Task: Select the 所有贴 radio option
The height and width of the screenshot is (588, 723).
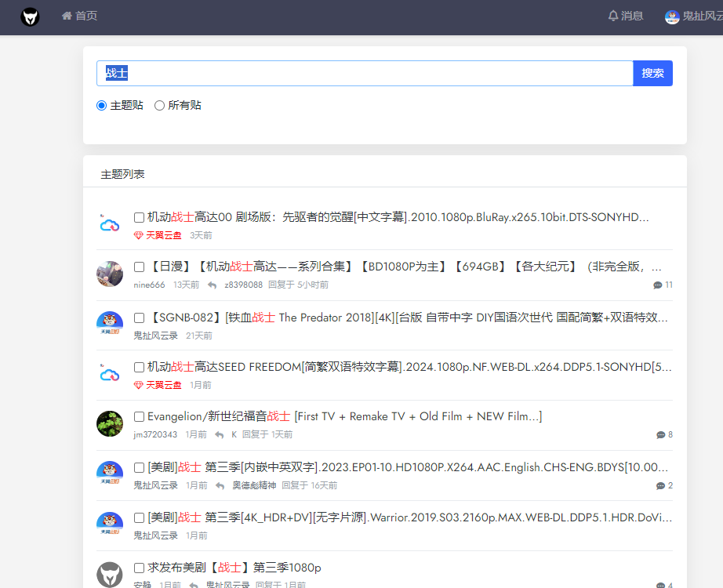Action: click(x=159, y=105)
